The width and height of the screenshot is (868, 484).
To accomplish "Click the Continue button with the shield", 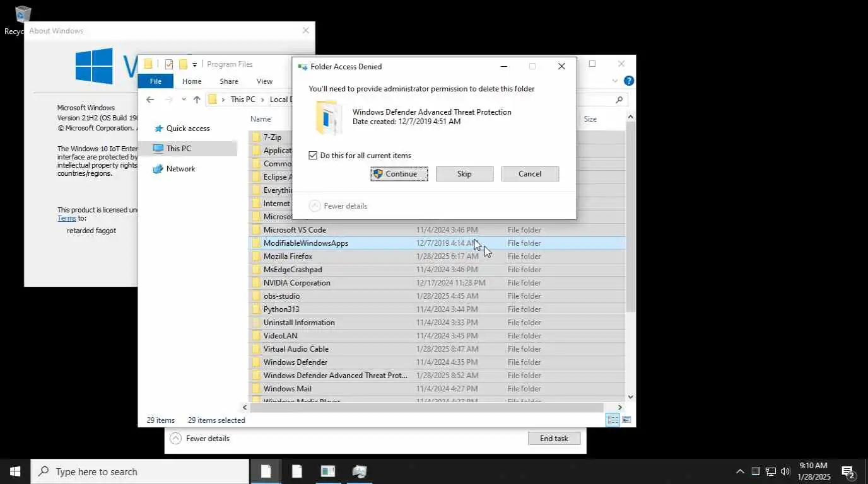I will click(399, 174).
